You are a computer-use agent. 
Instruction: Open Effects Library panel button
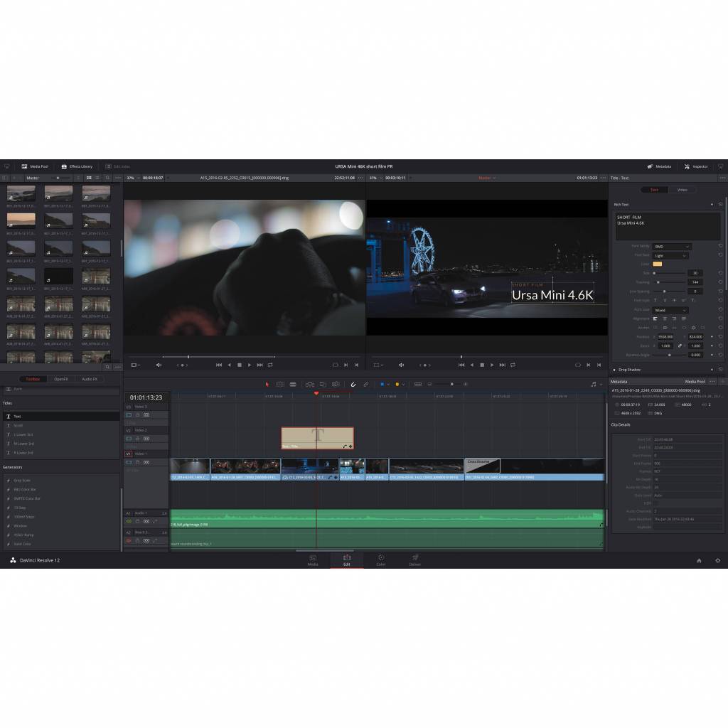(77, 166)
